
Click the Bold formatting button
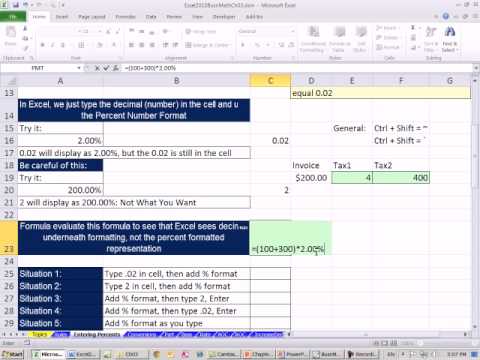[x=42, y=45]
